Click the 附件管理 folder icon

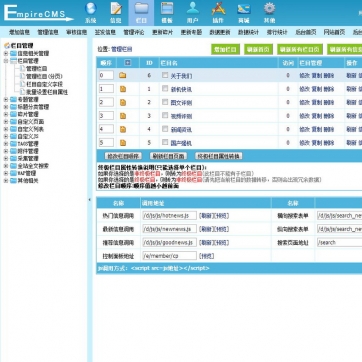coord(13,151)
